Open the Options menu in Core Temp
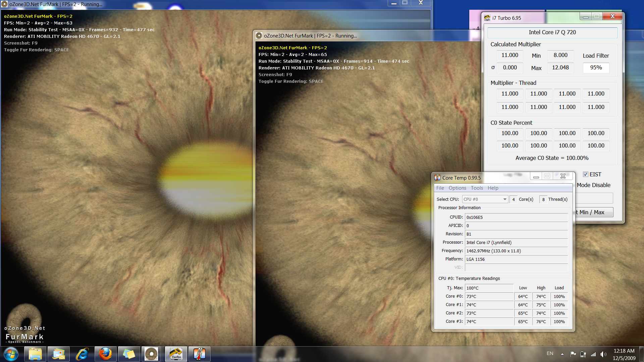The image size is (644, 362). (x=458, y=188)
